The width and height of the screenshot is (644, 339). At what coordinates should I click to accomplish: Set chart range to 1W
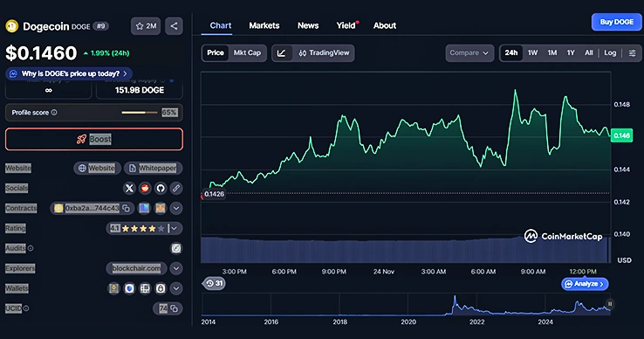coord(532,53)
